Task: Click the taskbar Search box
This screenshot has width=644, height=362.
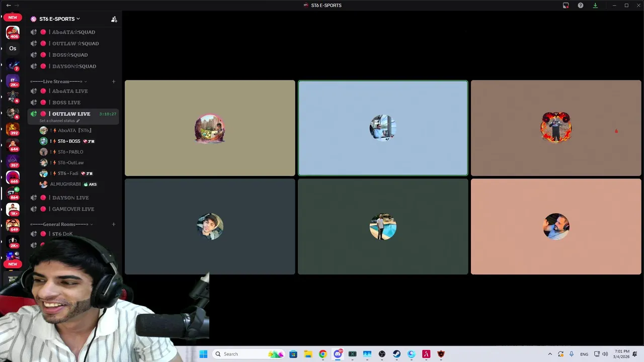Action: [248, 354]
